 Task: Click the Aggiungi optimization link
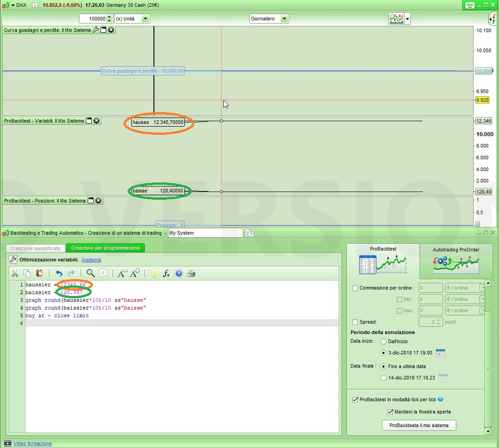91,260
